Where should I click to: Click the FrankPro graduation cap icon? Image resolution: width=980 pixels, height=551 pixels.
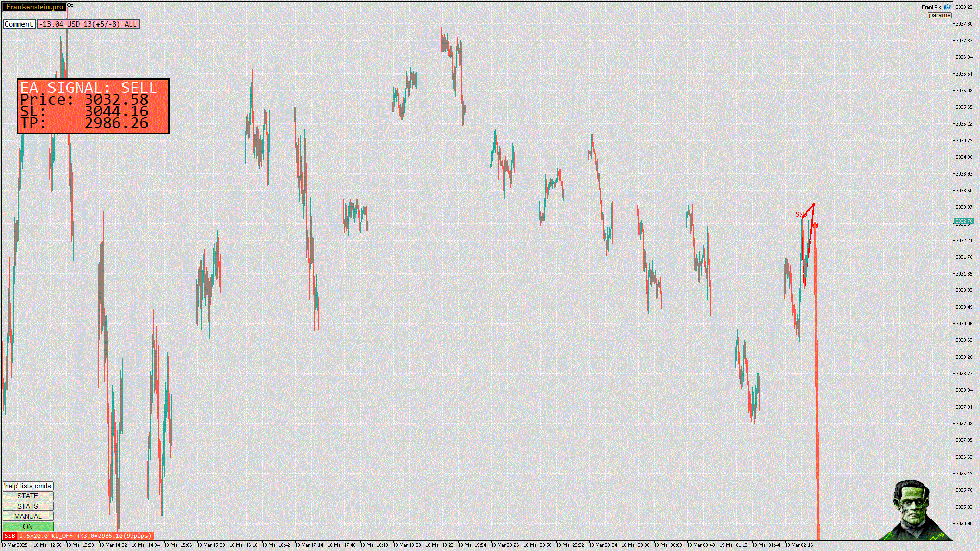pos(947,7)
